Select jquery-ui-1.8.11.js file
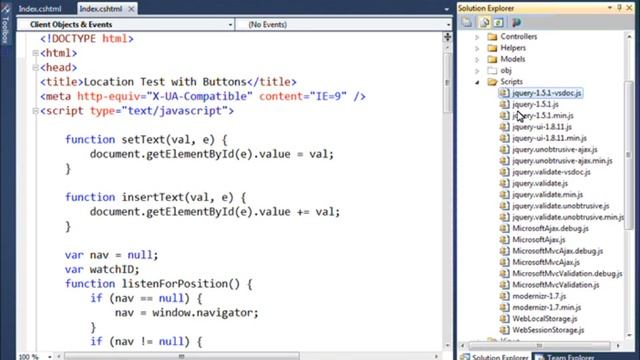 [542, 127]
